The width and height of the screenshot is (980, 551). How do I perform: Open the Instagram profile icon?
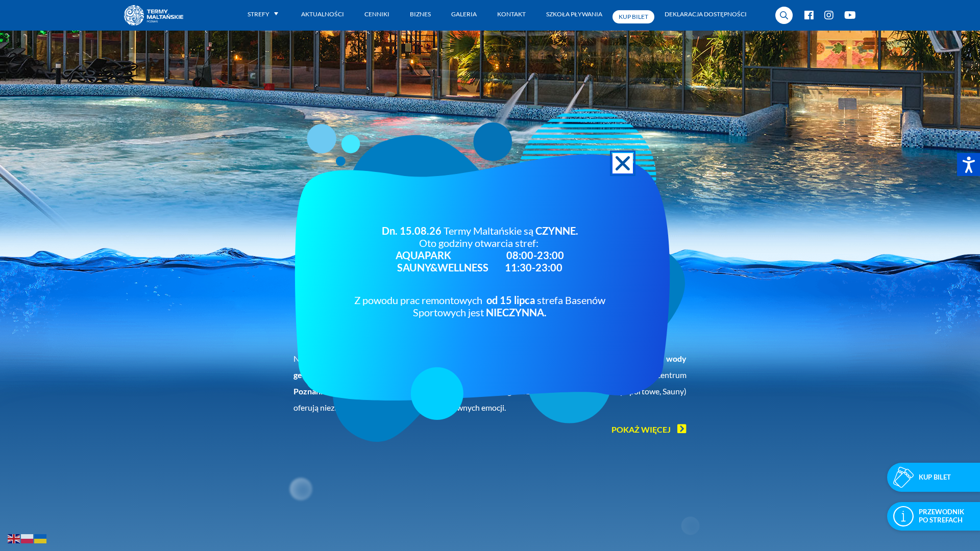[829, 15]
